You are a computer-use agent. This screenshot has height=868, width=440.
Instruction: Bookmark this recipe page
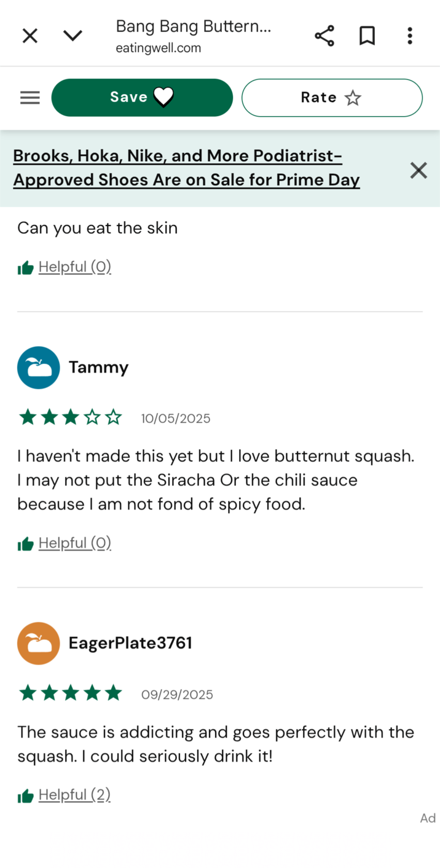pyautogui.click(x=367, y=35)
